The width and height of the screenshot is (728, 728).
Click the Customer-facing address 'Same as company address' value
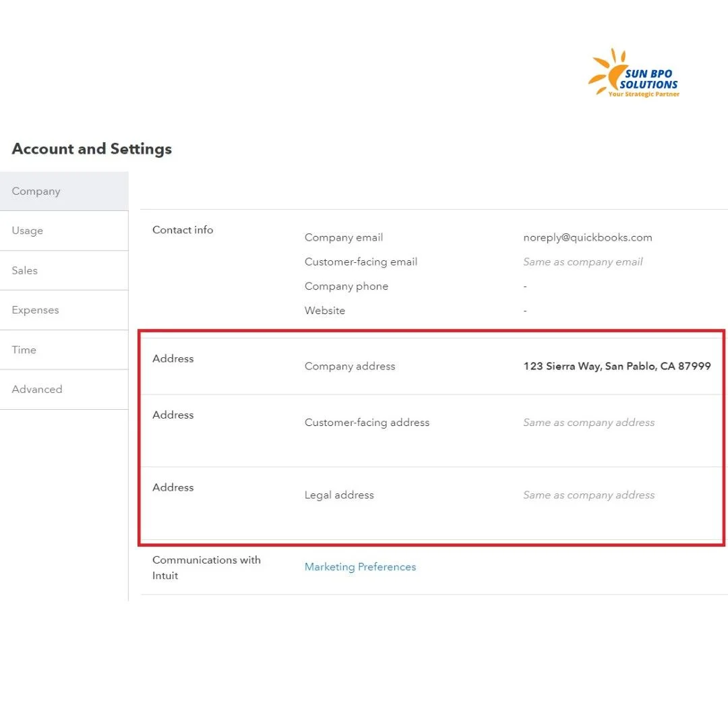coord(588,423)
